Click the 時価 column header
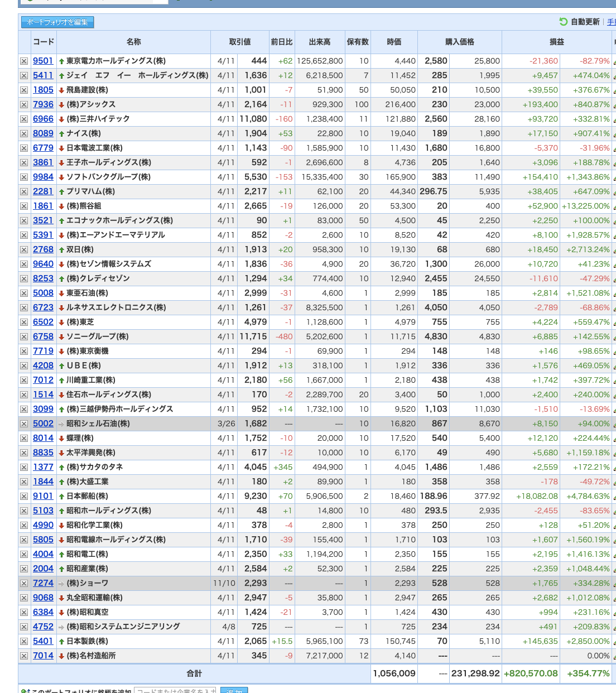The width and height of the screenshot is (616, 693). pos(394,42)
